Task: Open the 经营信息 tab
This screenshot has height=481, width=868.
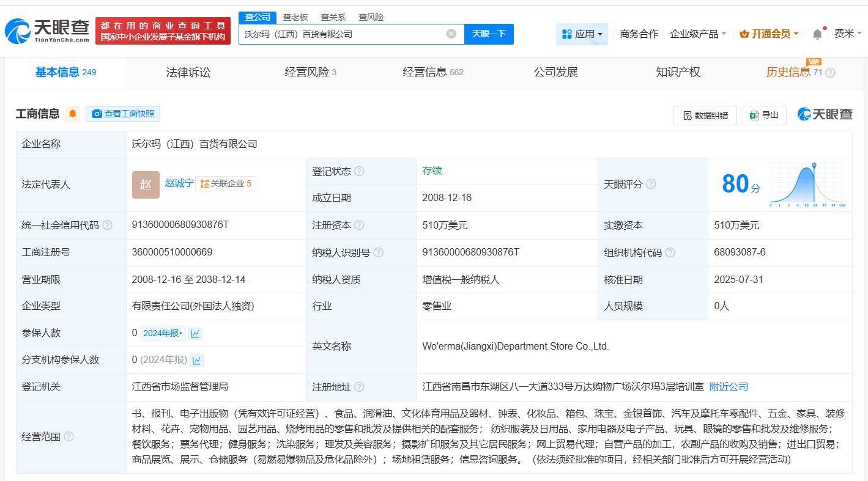Action: pyautogui.click(x=433, y=72)
